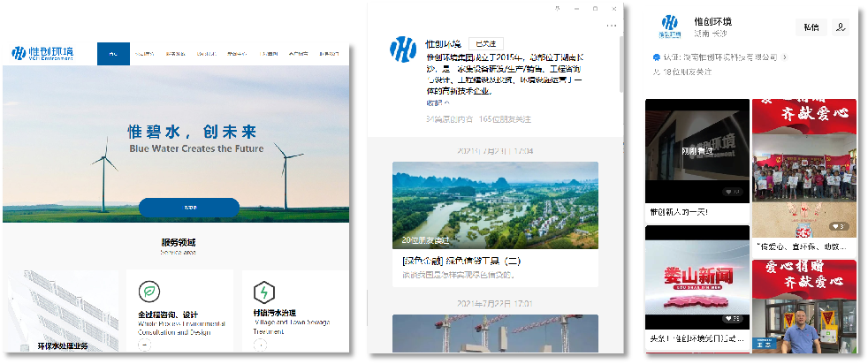The image size is (868, 364).
Task: Click circle arrow under Whole Process Consultation card
Action: [x=144, y=345]
